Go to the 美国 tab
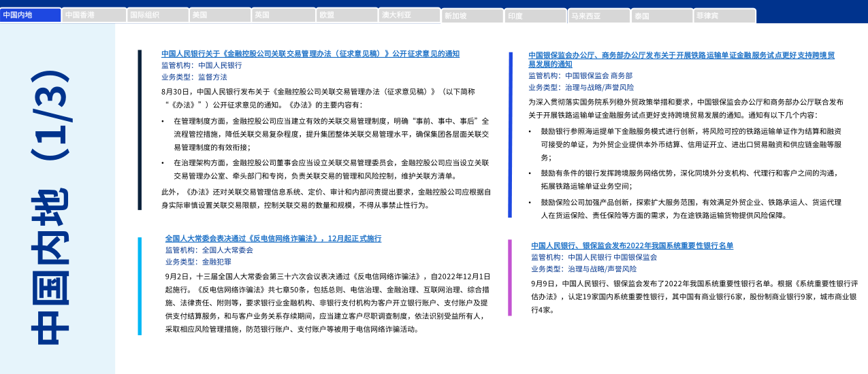The height and width of the screenshot is (374, 868). coord(220,15)
